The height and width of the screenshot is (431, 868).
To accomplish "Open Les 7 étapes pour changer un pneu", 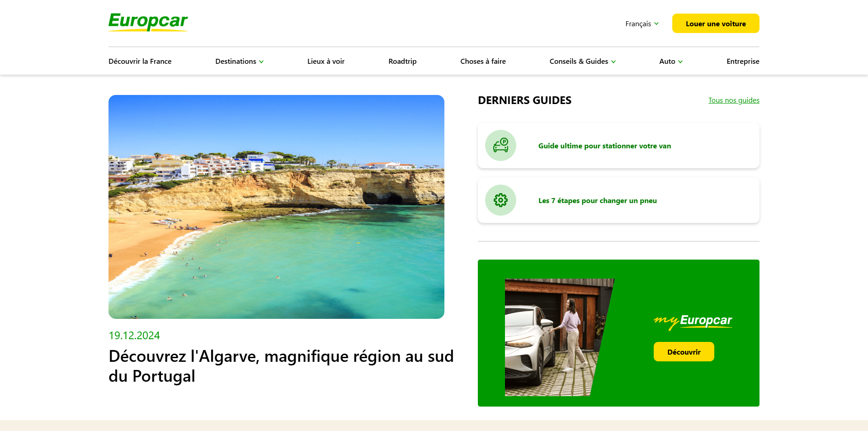I will click(597, 201).
